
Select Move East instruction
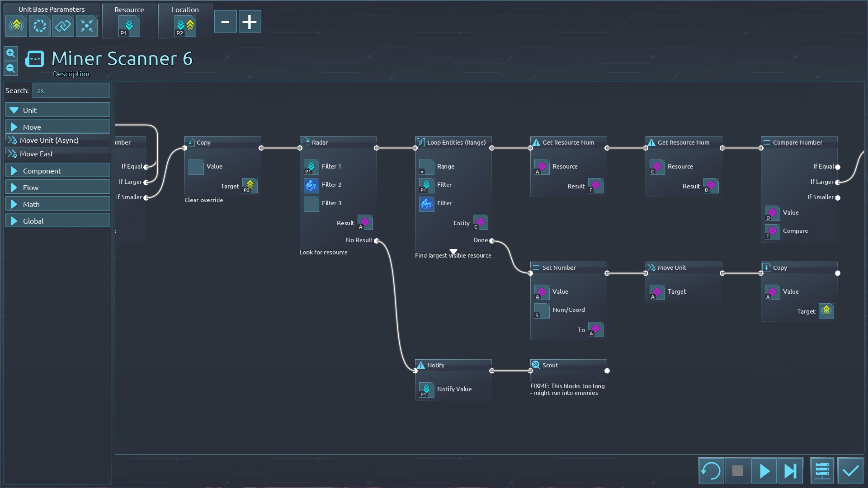click(36, 154)
